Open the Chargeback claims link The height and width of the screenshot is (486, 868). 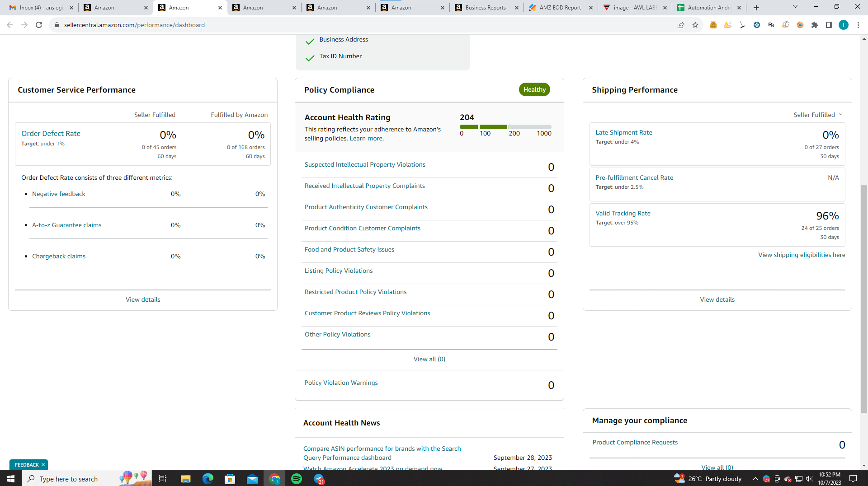[59, 256]
